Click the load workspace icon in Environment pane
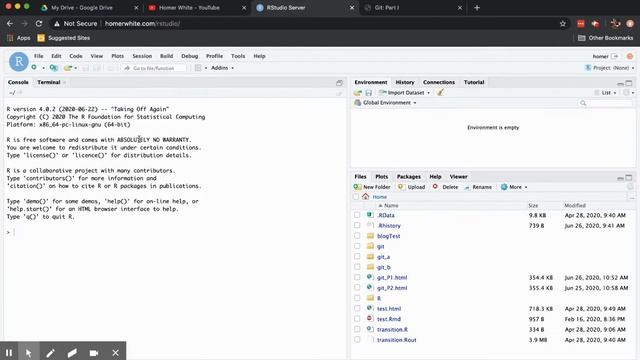Image resolution: width=640 pixels, height=360 pixels. pos(358,93)
